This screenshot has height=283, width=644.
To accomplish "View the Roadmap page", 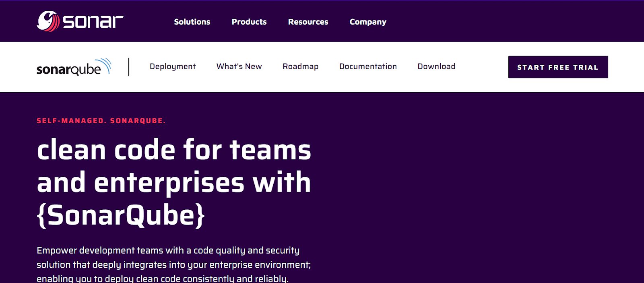I will 300,66.
